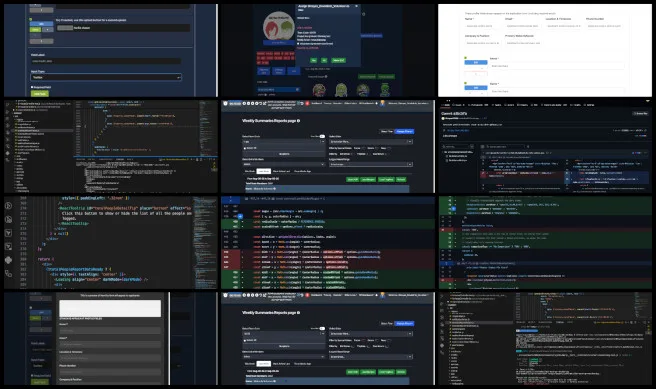Switch to This Week tab in lower Weekly Summaries

point(250,364)
